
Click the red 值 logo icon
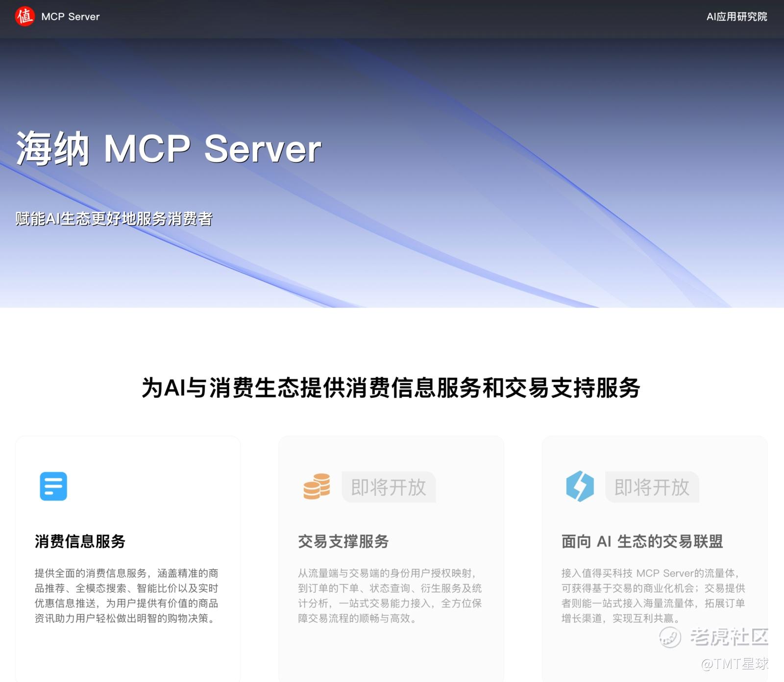click(24, 16)
